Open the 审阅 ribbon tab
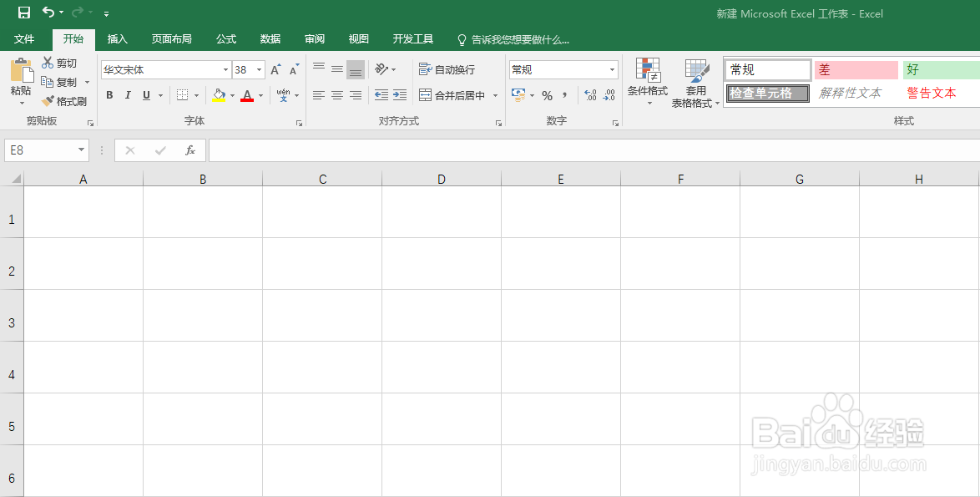This screenshot has width=980, height=497. click(314, 38)
